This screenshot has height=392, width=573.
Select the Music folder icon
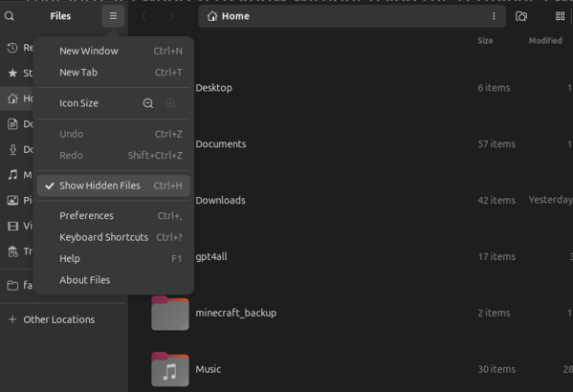[x=170, y=369]
